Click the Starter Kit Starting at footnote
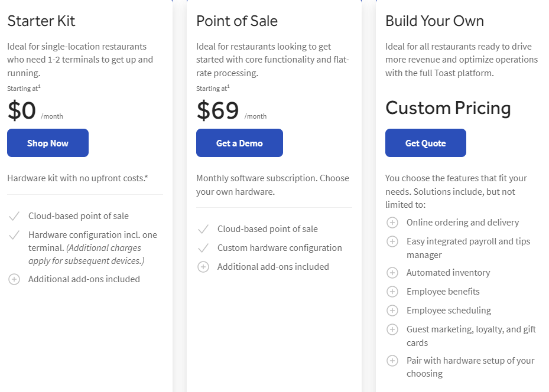549x392 pixels. click(24, 88)
